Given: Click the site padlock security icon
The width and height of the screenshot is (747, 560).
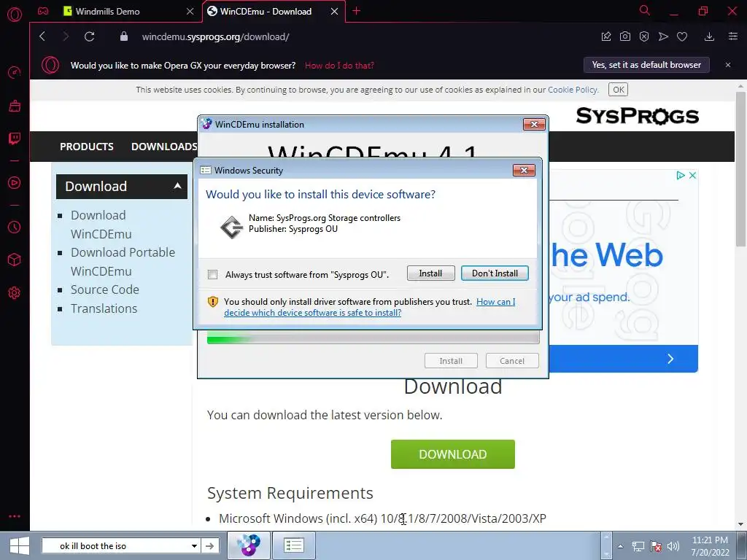Looking at the screenshot, I should click(124, 36).
